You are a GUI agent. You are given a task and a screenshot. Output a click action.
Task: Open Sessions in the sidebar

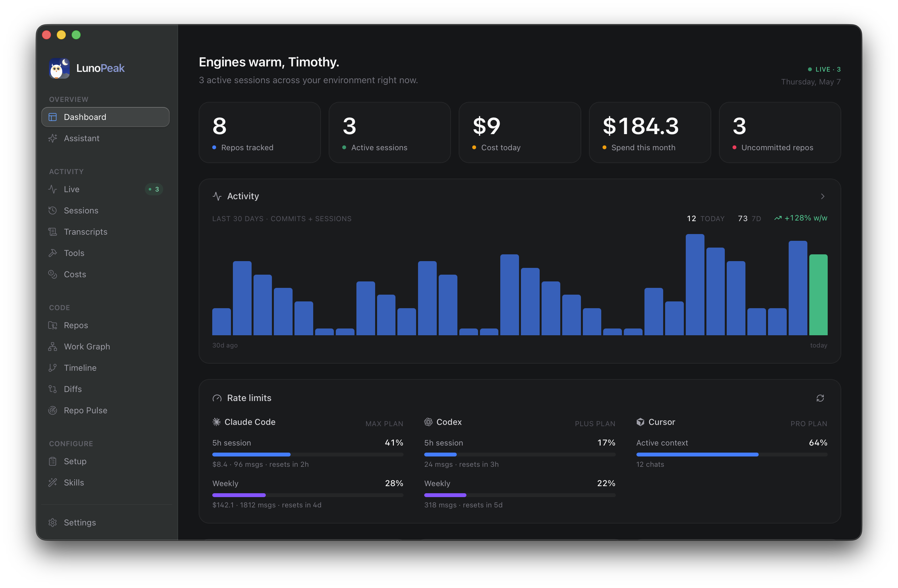click(105, 211)
